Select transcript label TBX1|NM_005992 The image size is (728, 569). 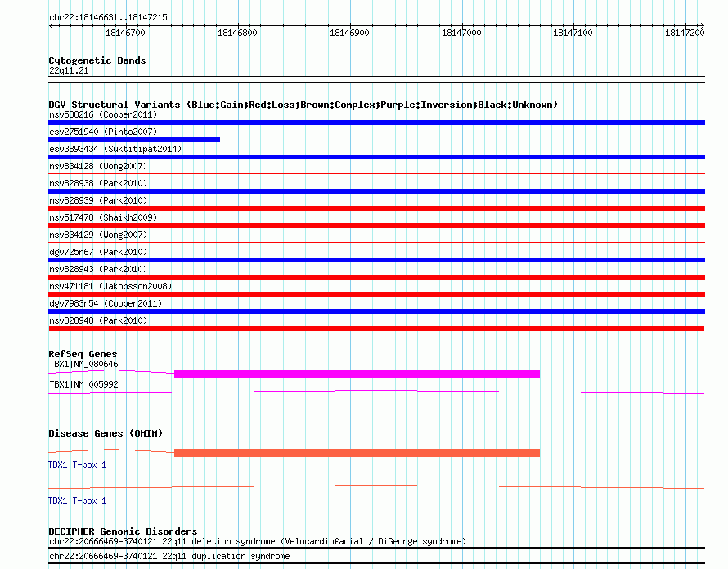point(83,385)
